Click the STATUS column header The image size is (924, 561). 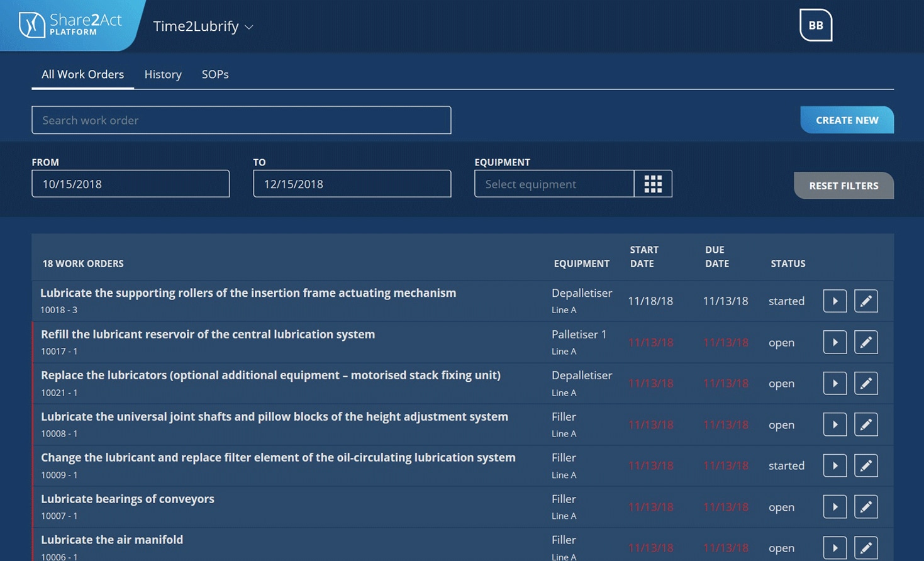788,264
